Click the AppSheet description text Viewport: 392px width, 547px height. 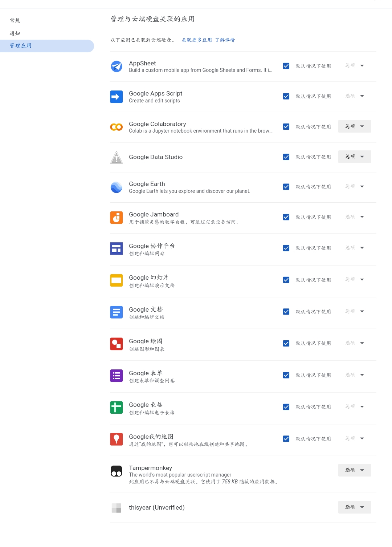coord(201,70)
